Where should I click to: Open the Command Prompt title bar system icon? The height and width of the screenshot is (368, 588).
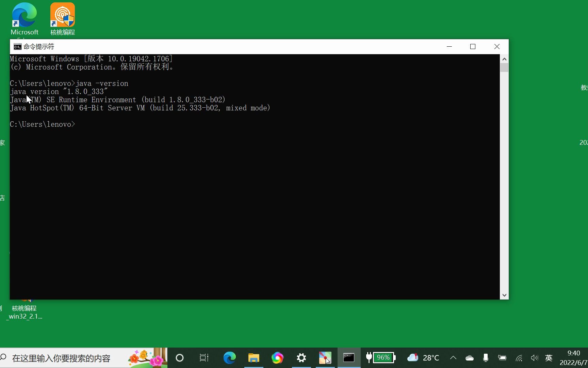point(17,47)
